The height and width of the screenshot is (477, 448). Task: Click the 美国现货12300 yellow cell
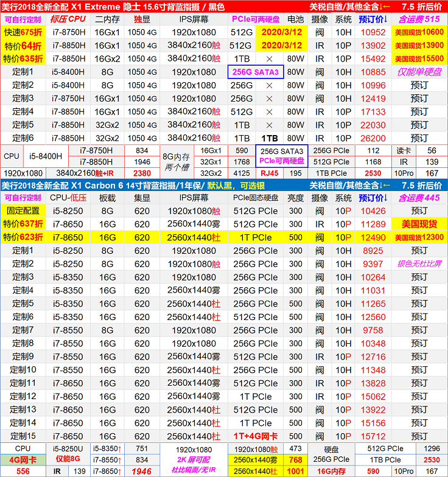pos(419,237)
